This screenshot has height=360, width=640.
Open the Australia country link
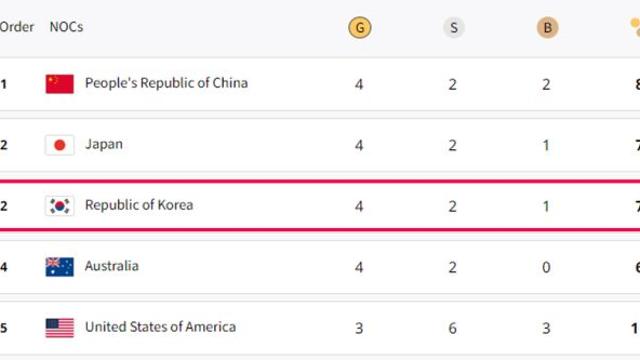tap(111, 266)
